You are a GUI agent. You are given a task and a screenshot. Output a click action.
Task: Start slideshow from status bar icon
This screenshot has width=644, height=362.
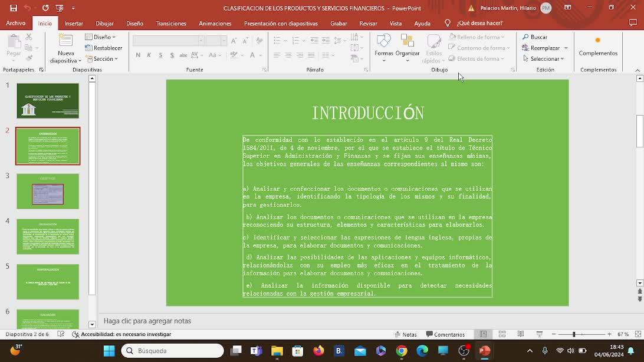coord(539,334)
